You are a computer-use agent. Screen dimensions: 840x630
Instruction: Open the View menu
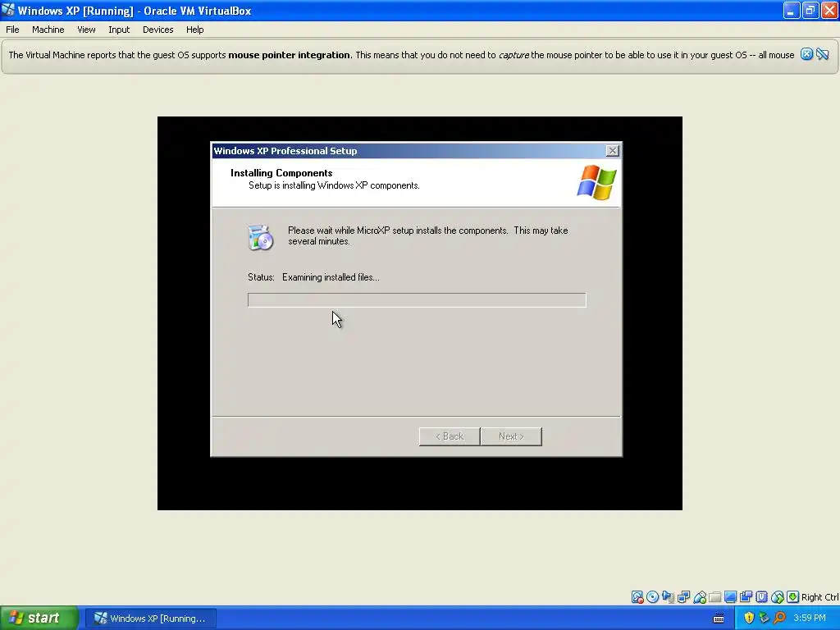86,30
